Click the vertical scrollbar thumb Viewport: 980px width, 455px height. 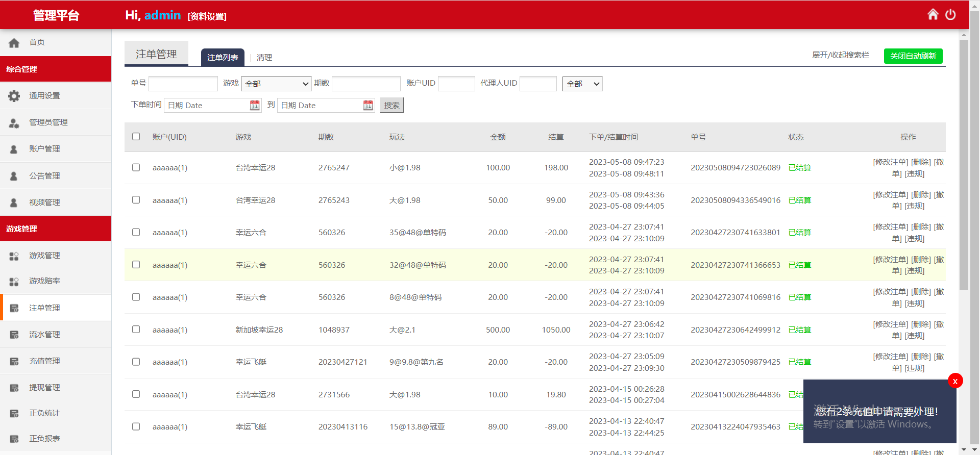(x=964, y=165)
